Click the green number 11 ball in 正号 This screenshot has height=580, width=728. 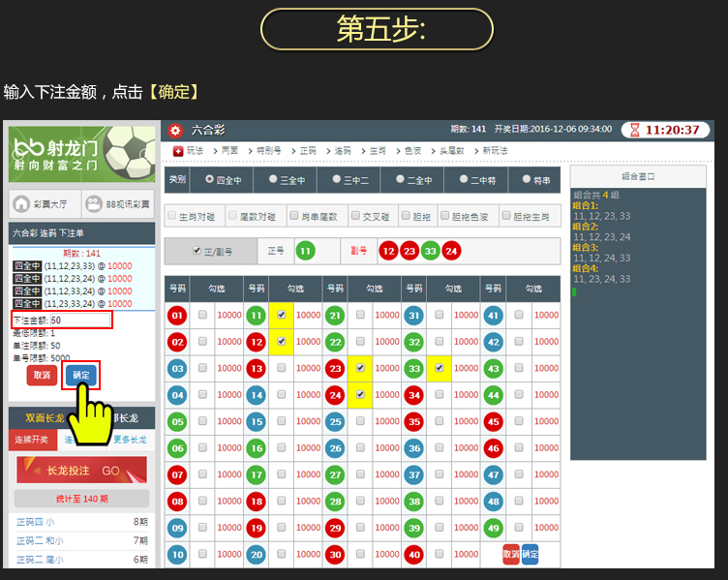305,251
